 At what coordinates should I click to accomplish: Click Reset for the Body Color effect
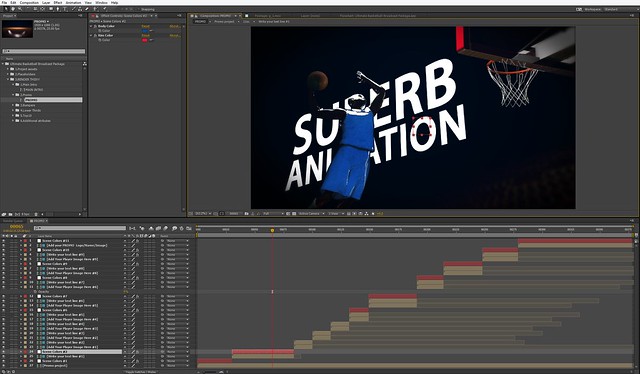point(145,26)
